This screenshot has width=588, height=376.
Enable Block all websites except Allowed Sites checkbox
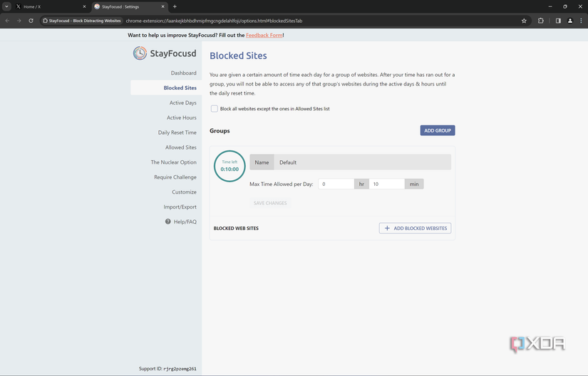point(214,109)
